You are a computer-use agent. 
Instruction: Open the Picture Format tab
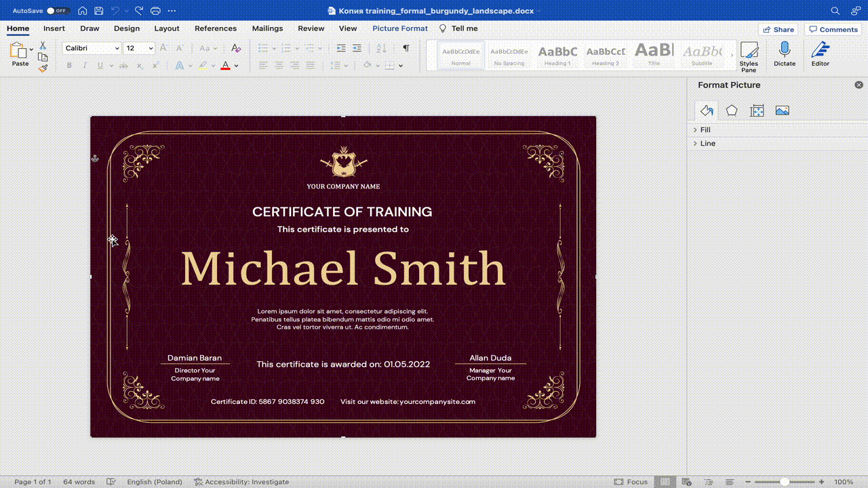click(x=400, y=28)
